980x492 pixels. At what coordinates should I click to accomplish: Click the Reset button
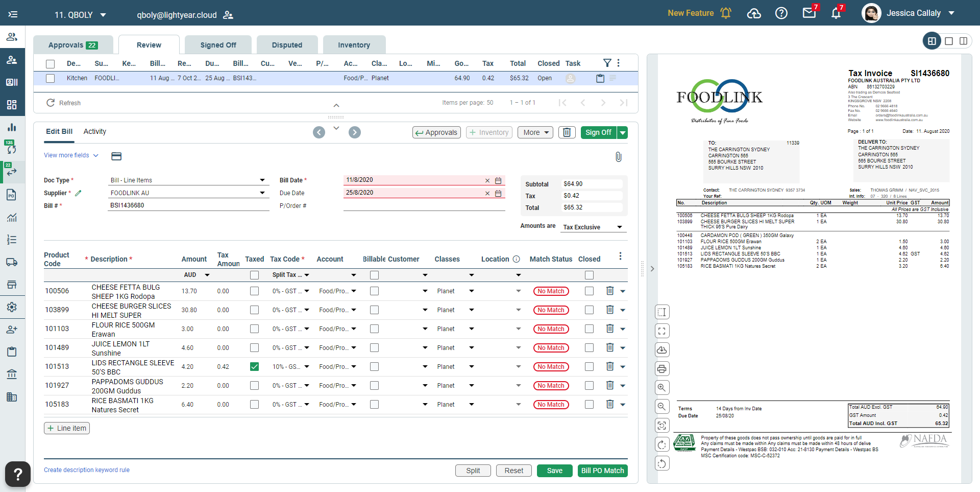pyautogui.click(x=513, y=471)
